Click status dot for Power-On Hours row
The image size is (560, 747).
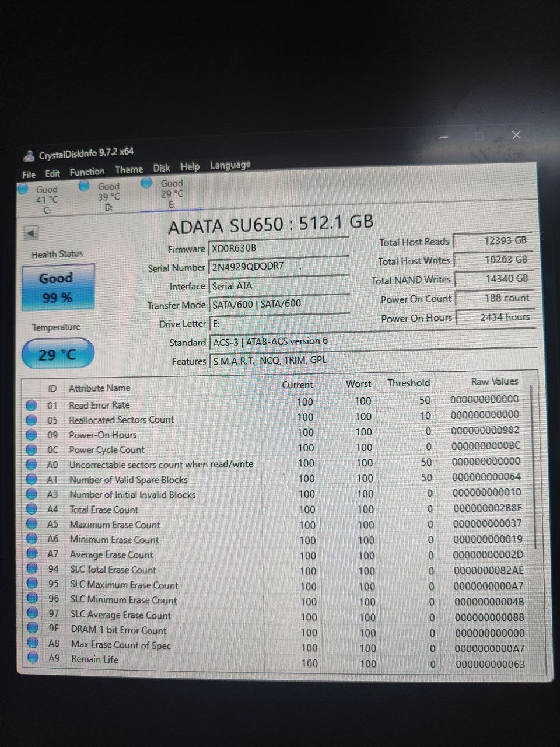(32, 435)
